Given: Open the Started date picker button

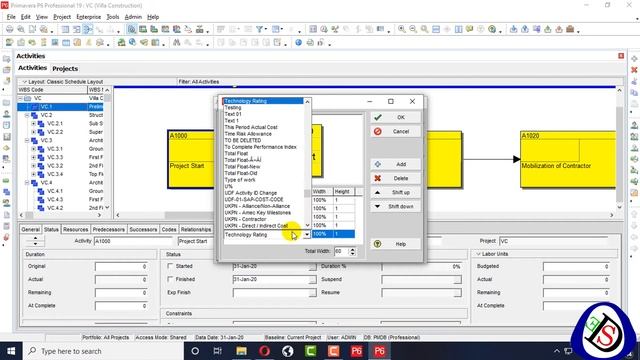Looking at the screenshot, I should point(312,267).
